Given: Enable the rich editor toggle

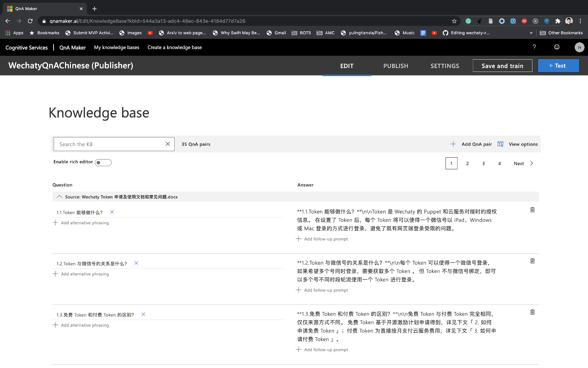Looking at the screenshot, I should click(x=103, y=163).
